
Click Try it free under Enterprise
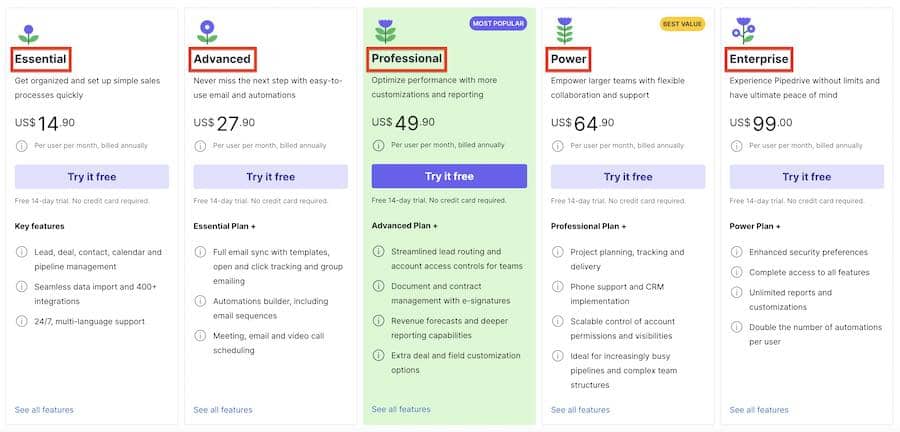(806, 177)
